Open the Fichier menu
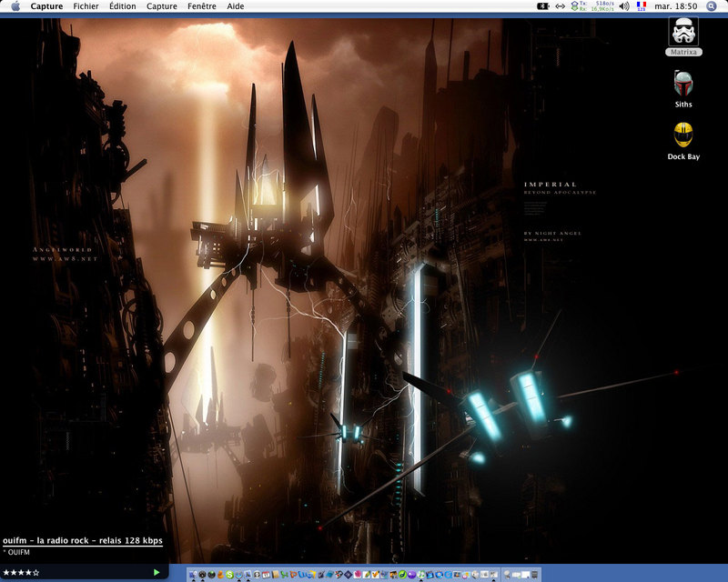 pos(86,6)
